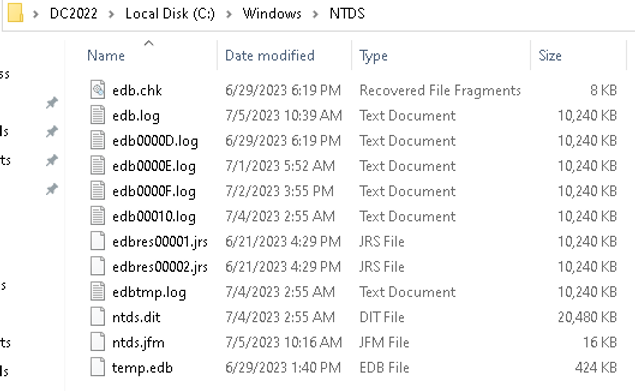Click the folder icon in address bar
The width and height of the screenshot is (635, 391).
(15, 13)
